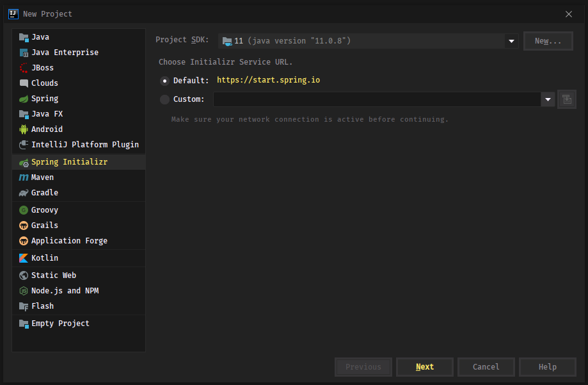Click the Application Forge icon

[24, 241]
